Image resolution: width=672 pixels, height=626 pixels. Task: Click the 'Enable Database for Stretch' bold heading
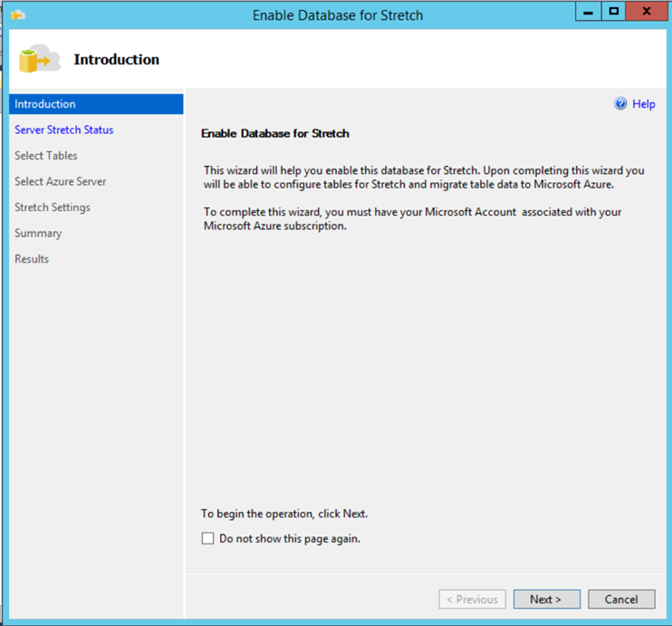275,134
